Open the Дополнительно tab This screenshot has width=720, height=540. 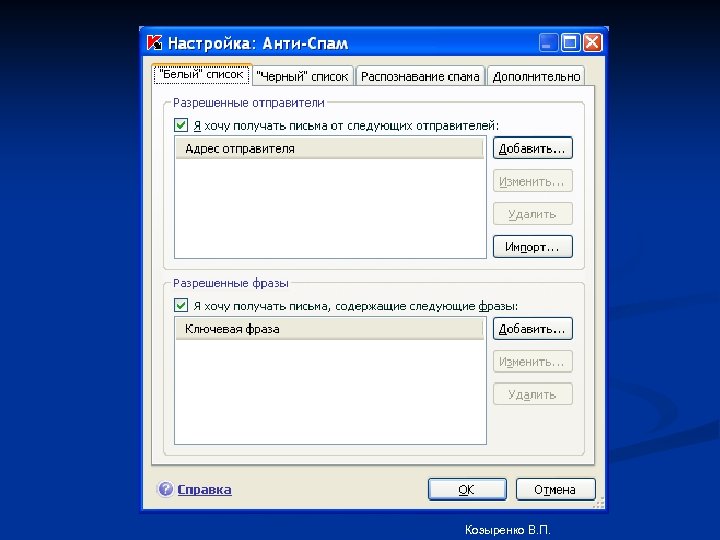click(x=536, y=76)
